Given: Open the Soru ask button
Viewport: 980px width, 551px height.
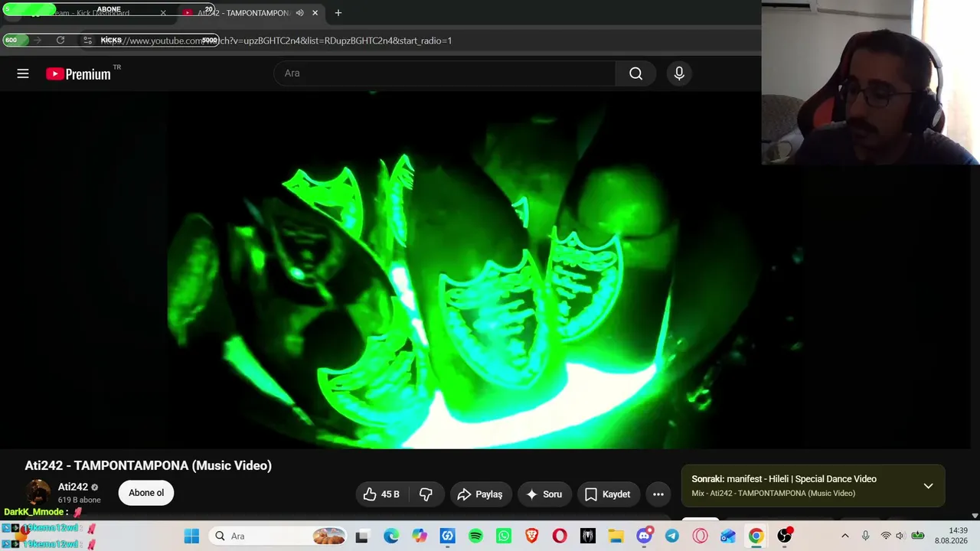Looking at the screenshot, I should coord(544,494).
